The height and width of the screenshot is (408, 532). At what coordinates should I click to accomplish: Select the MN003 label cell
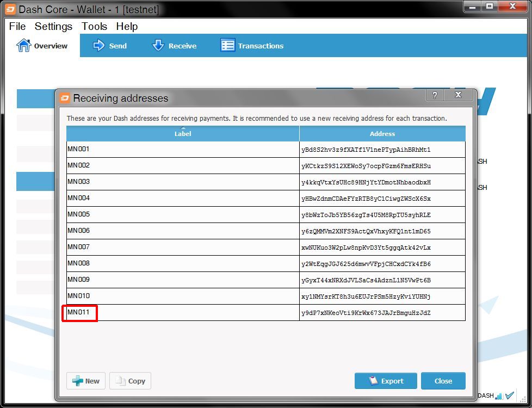[x=183, y=182]
